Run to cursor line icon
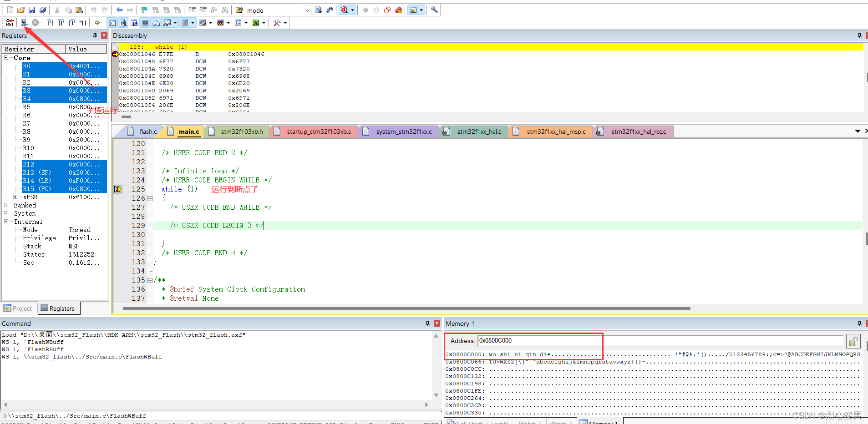Screen dimensions: 868x424 coord(83,23)
